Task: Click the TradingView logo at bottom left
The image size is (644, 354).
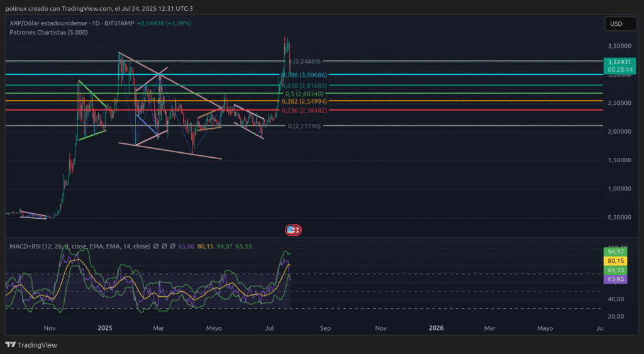Action: [x=31, y=345]
